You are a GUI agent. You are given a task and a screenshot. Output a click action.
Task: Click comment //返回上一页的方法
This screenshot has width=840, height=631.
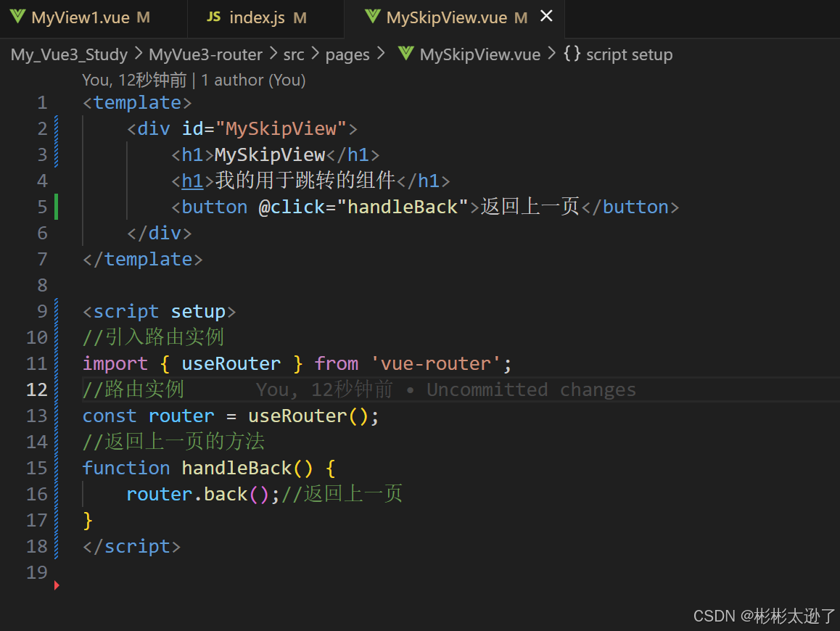tap(173, 442)
